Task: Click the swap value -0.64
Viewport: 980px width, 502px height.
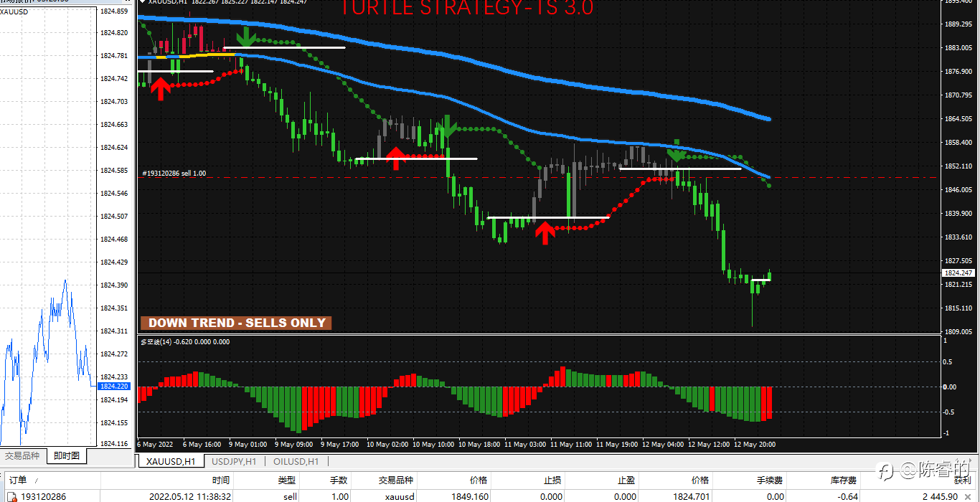Action: coord(848,496)
